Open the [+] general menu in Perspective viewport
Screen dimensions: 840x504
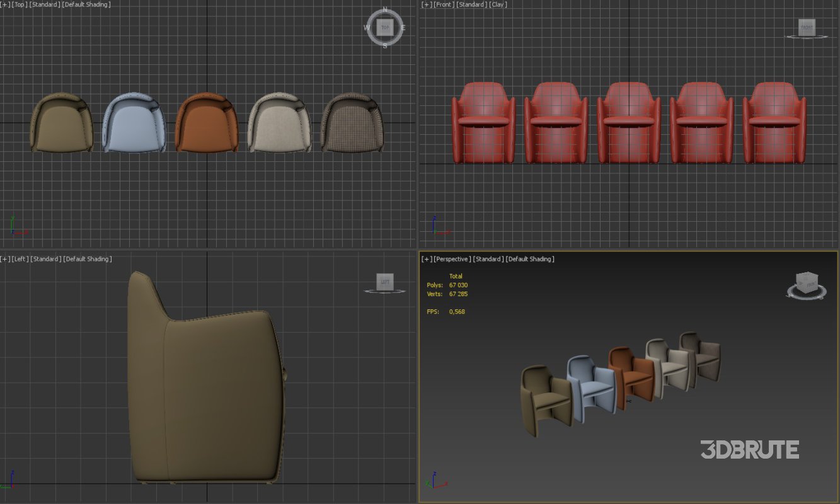tap(427, 259)
